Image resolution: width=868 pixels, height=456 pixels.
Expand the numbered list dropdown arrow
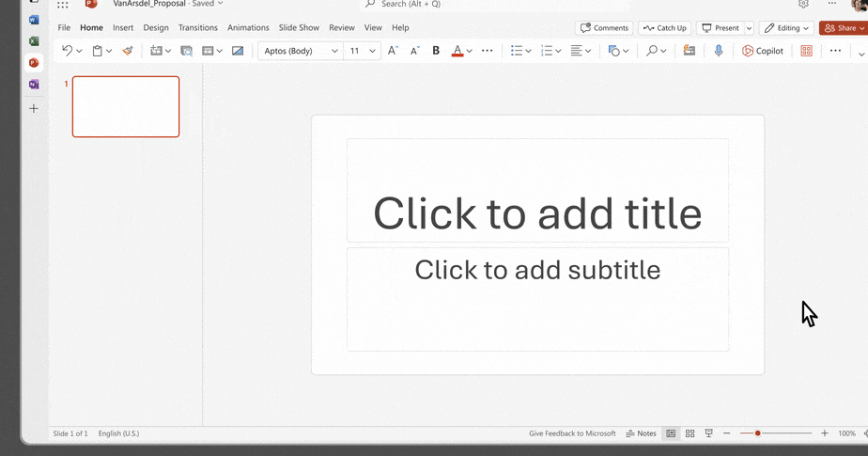558,51
